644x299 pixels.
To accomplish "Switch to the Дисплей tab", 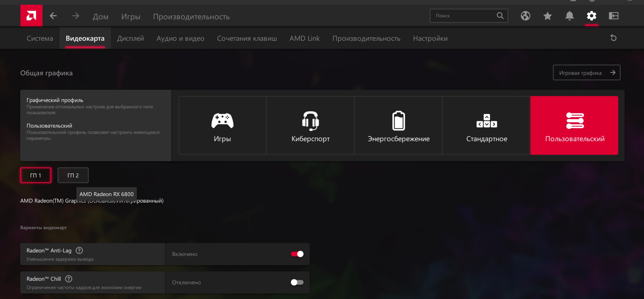I will (x=131, y=38).
